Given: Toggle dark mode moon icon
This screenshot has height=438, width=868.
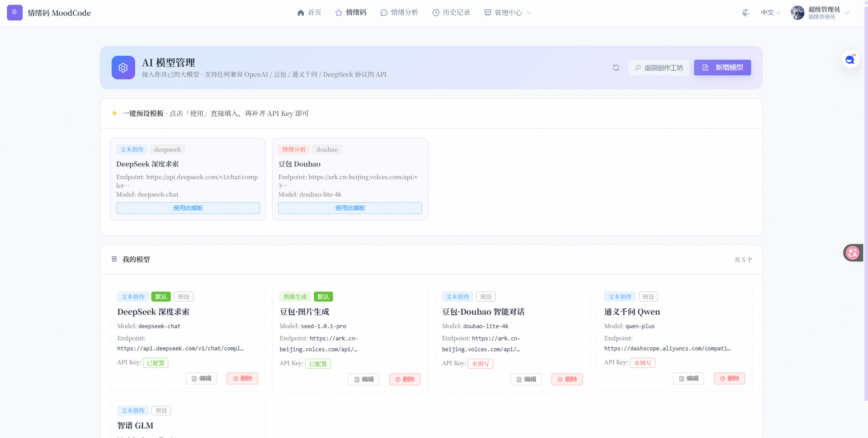Looking at the screenshot, I should [746, 13].
